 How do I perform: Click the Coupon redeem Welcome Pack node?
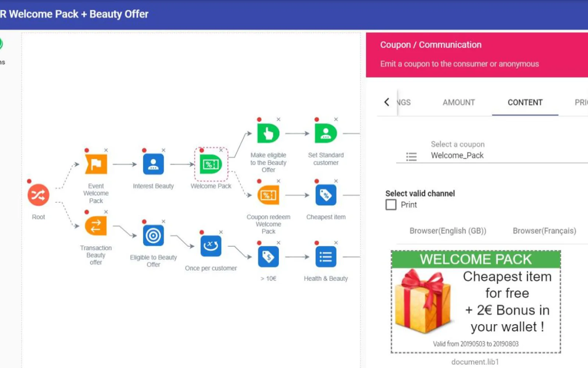268,195
